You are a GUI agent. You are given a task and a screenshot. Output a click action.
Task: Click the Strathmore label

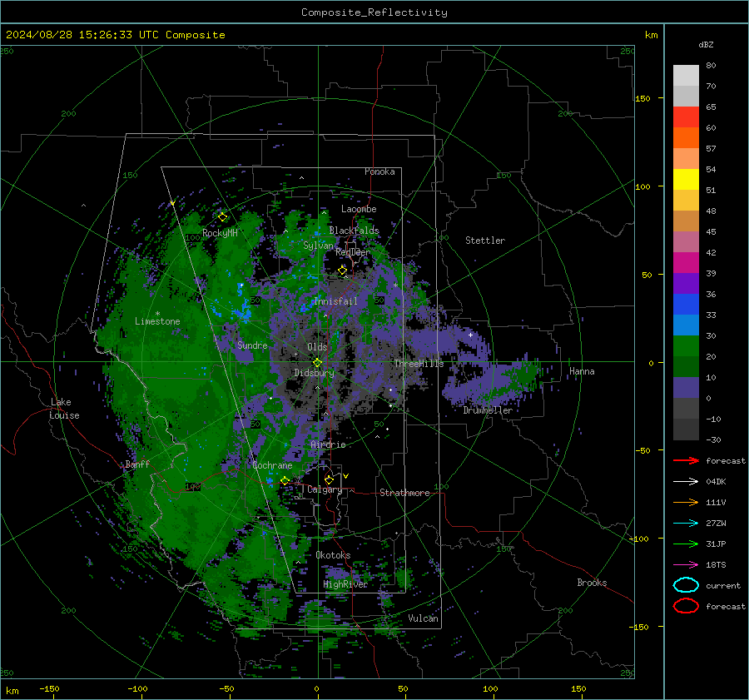point(404,493)
